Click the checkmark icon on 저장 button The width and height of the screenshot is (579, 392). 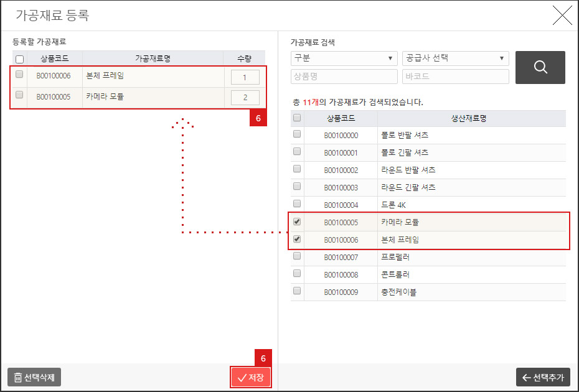click(243, 377)
